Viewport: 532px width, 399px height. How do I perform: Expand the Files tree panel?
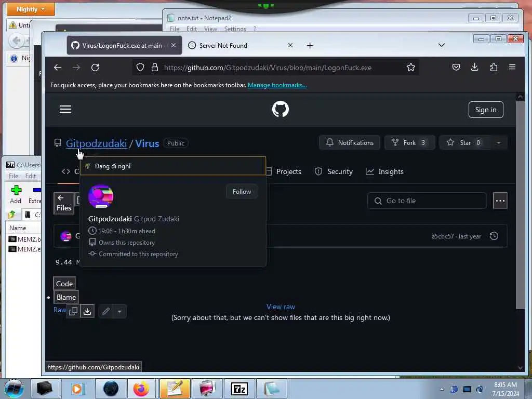pyautogui.click(x=64, y=203)
